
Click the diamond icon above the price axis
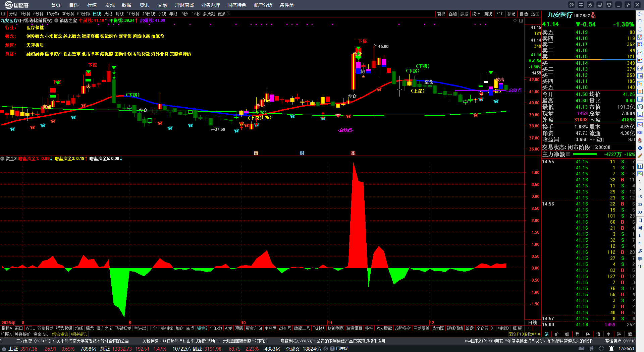tap(515, 21)
